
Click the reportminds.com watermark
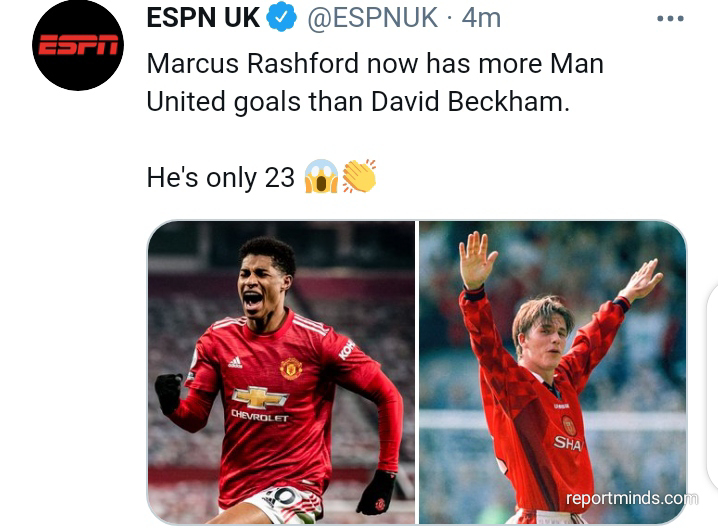coord(632,498)
